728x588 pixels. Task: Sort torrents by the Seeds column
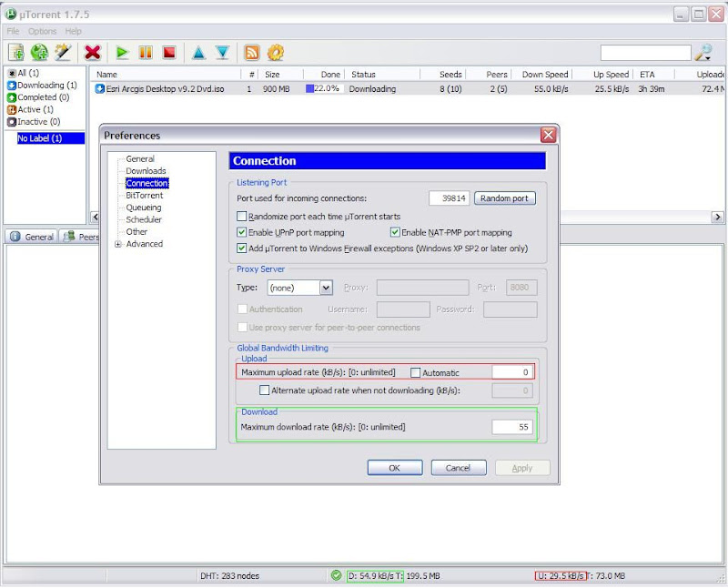[443, 75]
